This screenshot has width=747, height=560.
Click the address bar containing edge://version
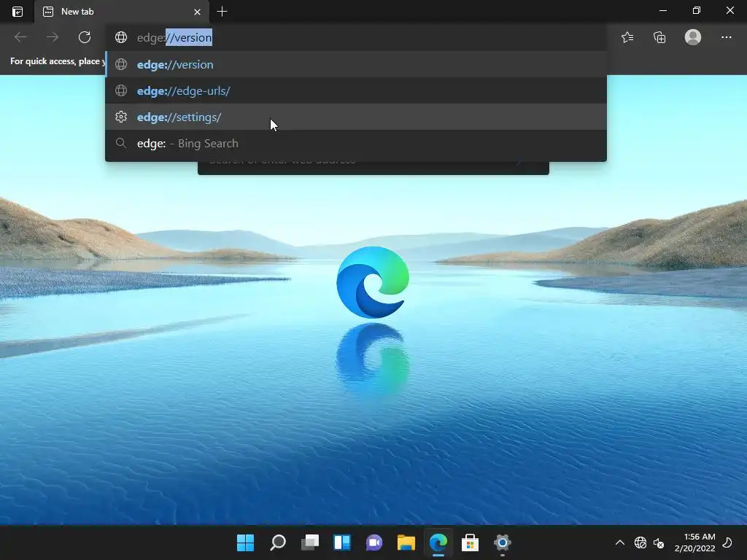(x=356, y=37)
